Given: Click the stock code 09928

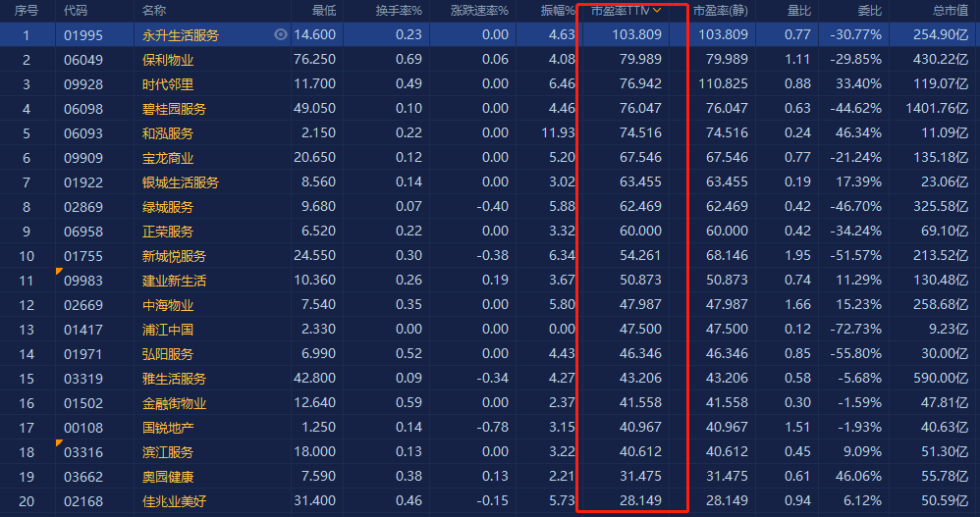Looking at the screenshot, I should 83,84.
